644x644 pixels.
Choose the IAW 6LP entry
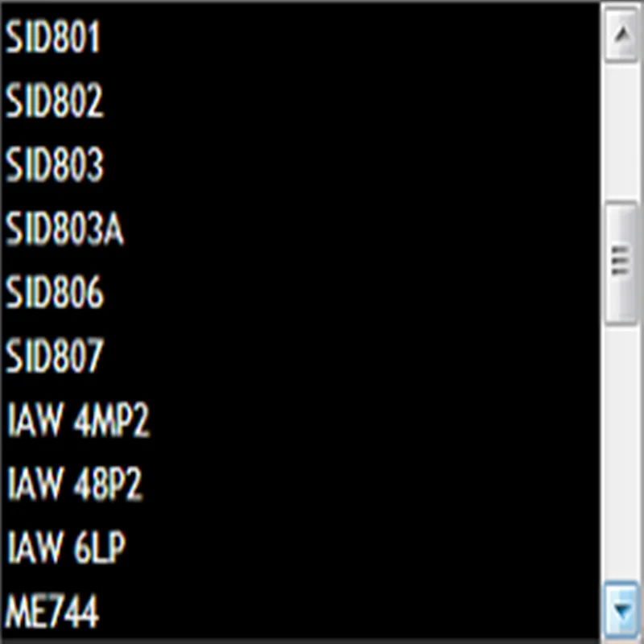point(66,547)
